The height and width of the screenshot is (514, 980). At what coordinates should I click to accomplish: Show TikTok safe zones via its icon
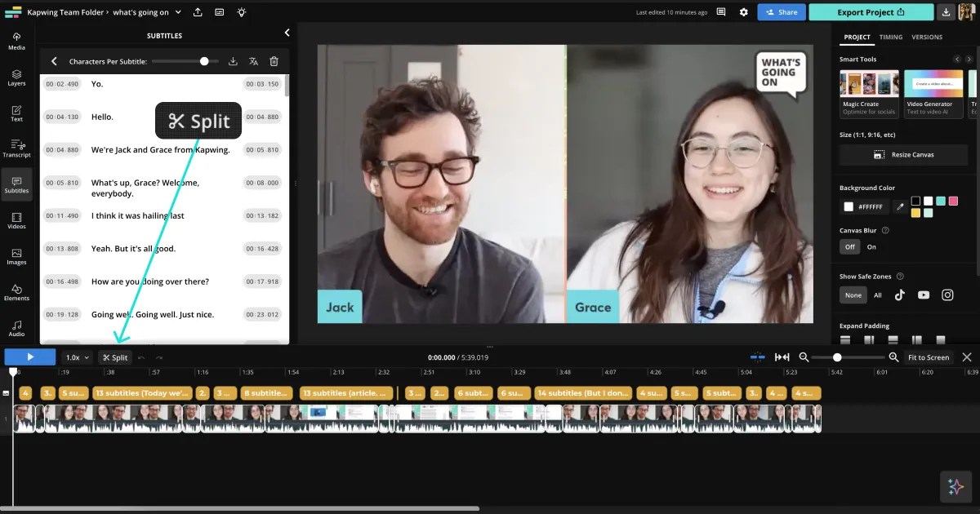click(899, 295)
